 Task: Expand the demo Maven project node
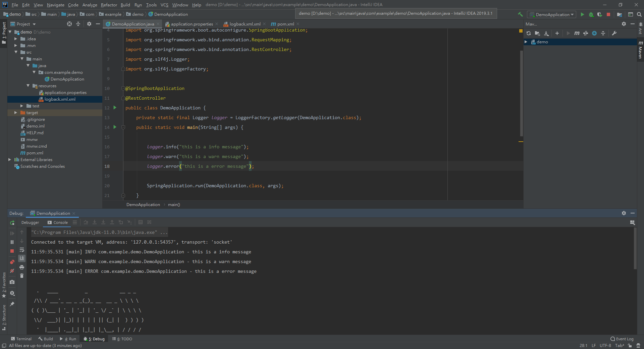pyautogui.click(x=526, y=42)
